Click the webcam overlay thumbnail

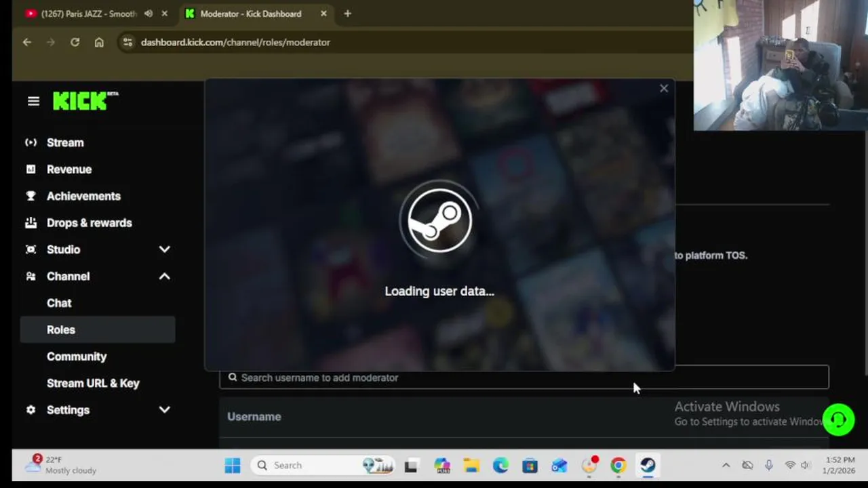[x=781, y=65]
